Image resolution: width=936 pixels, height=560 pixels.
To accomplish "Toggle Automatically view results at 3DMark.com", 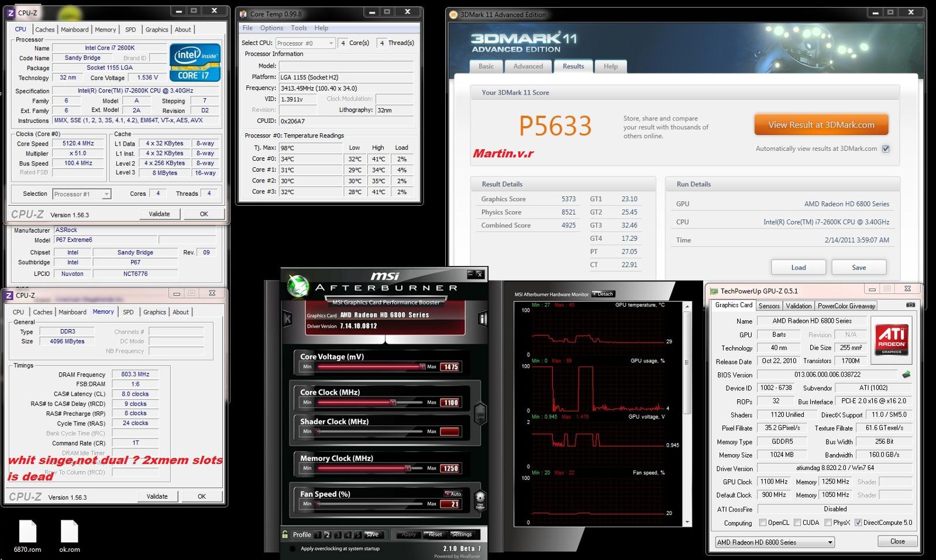I will tap(886, 148).
